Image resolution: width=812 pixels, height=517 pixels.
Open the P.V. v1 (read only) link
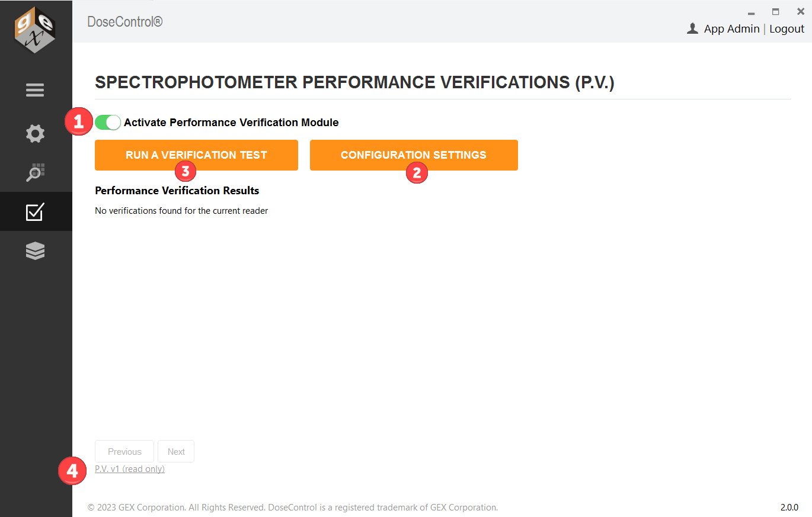click(x=130, y=469)
